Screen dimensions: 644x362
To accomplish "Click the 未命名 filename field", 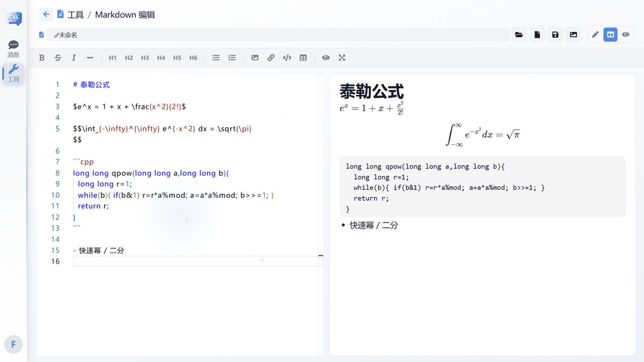I will [277, 35].
